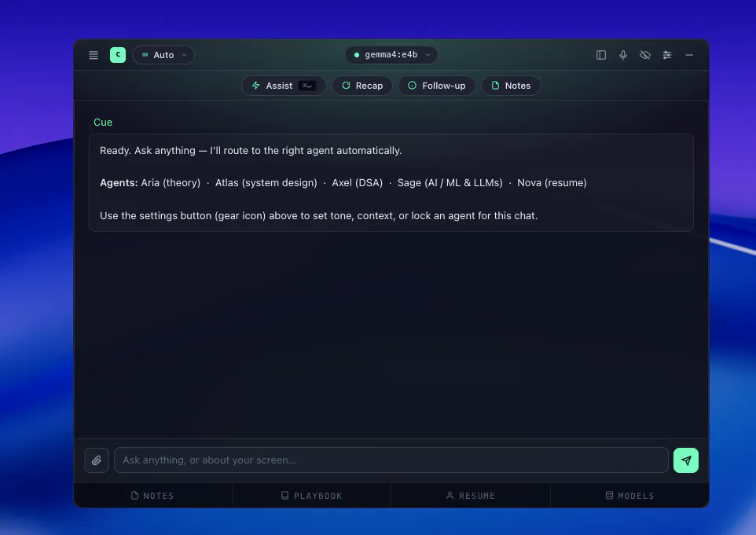Click the text 'Aria (theory)'
The image size is (756, 535).
click(171, 183)
